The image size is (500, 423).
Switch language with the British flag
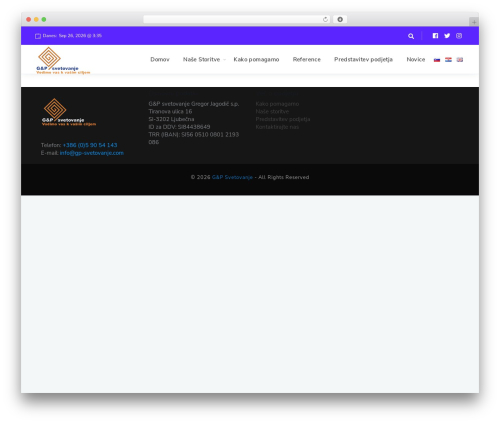[x=460, y=60]
